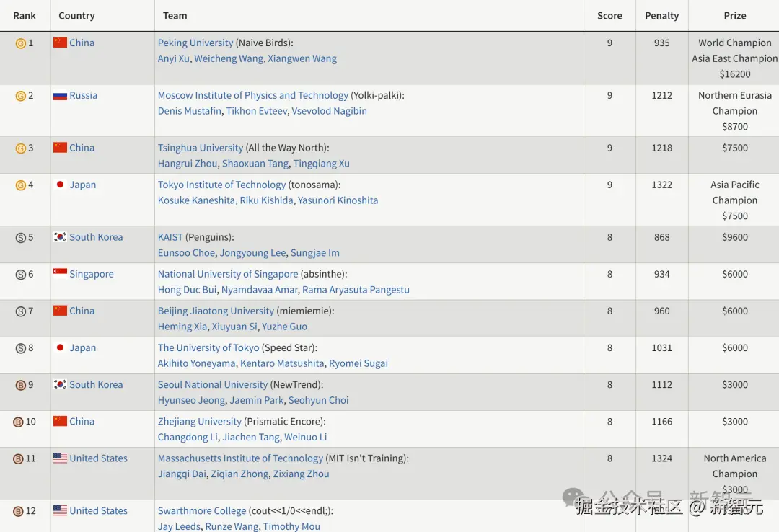Click the gold medal icon for rank 2
Image resolution: width=779 pixels, height=532 pixels.
click(x=20, y=96)
